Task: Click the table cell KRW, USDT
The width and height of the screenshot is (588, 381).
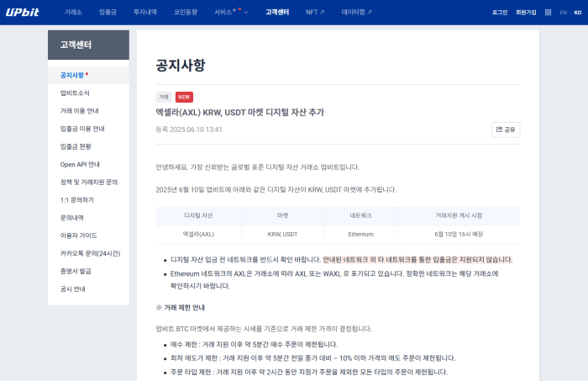Action: (283, 234)
